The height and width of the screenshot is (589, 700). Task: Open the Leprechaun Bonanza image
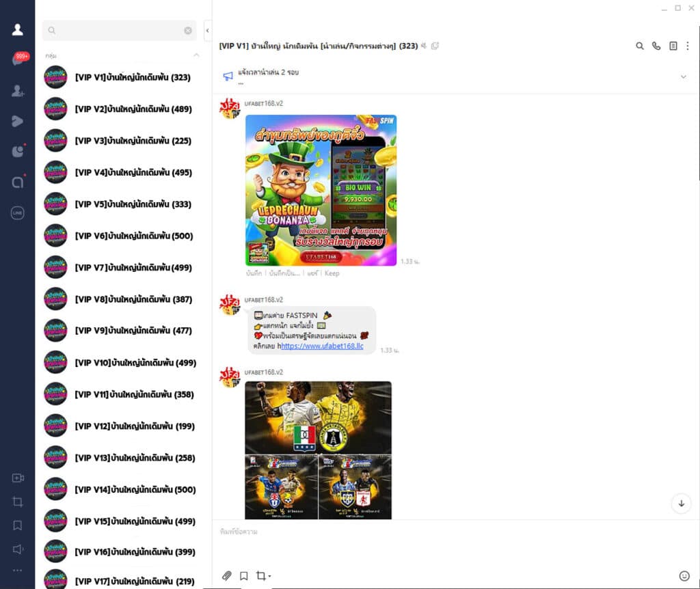(x=321, y=190)
